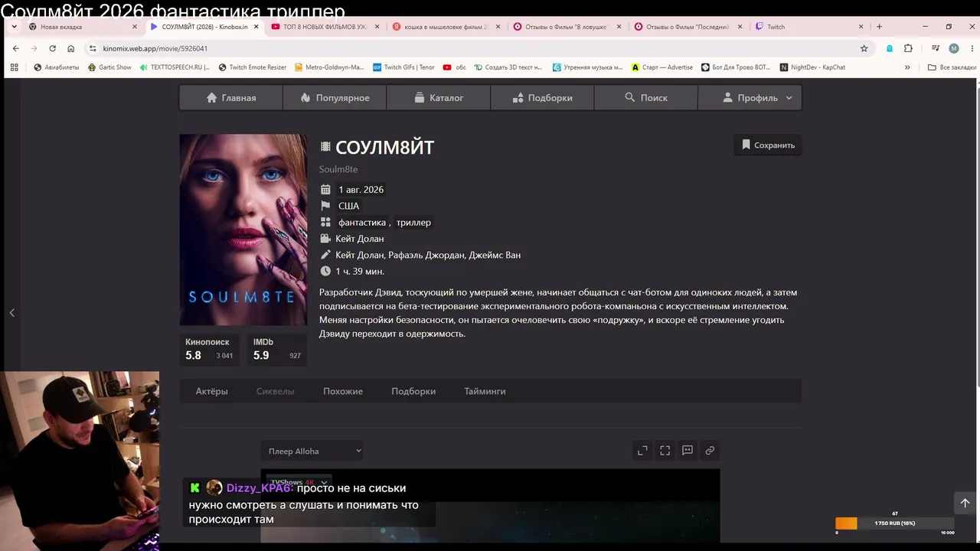Click the триллер genre link
980x551 pixels.
pos(413,223)
